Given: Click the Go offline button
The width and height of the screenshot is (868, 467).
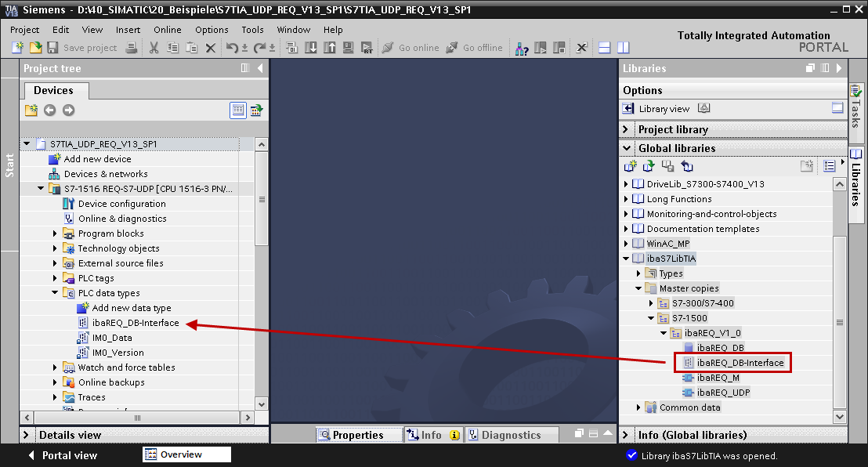Looking at the screenshot, I should (x=475, y=48).
